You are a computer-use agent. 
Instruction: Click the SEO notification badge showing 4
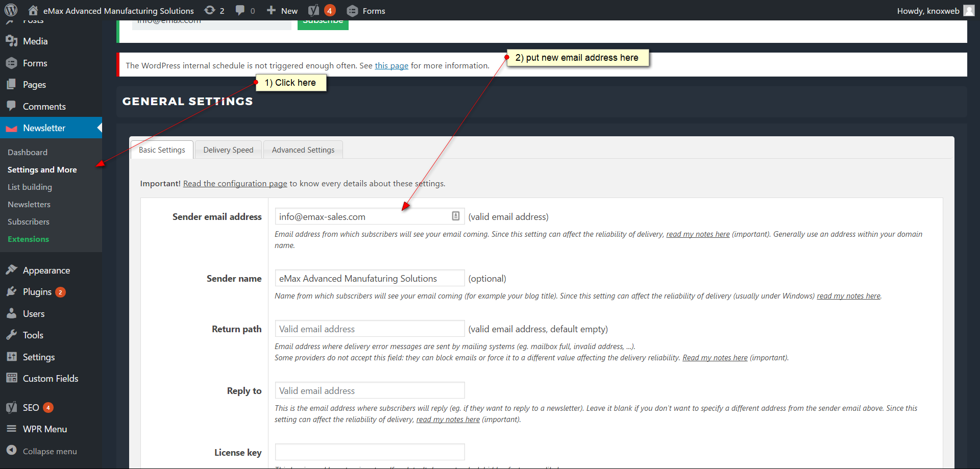[48, 407]
